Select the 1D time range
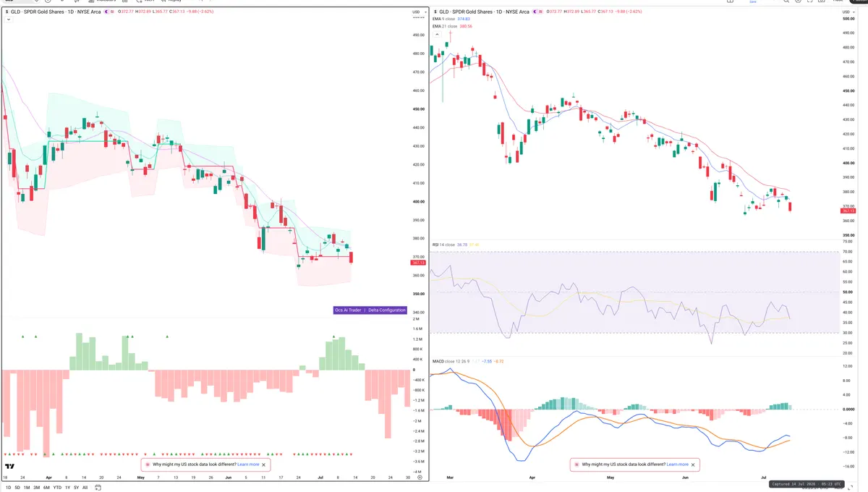This screenshot has width=868, height=492. pos(9,488)
